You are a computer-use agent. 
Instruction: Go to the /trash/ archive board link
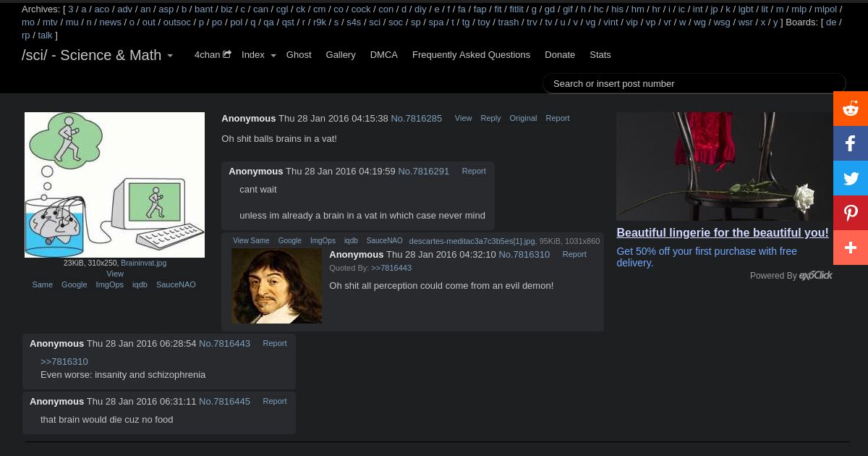click(x=509, y=22)
